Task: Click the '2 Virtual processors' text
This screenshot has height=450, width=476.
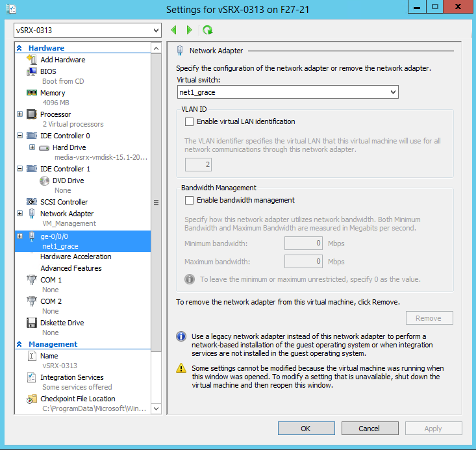Action: (x=73, y=124)
